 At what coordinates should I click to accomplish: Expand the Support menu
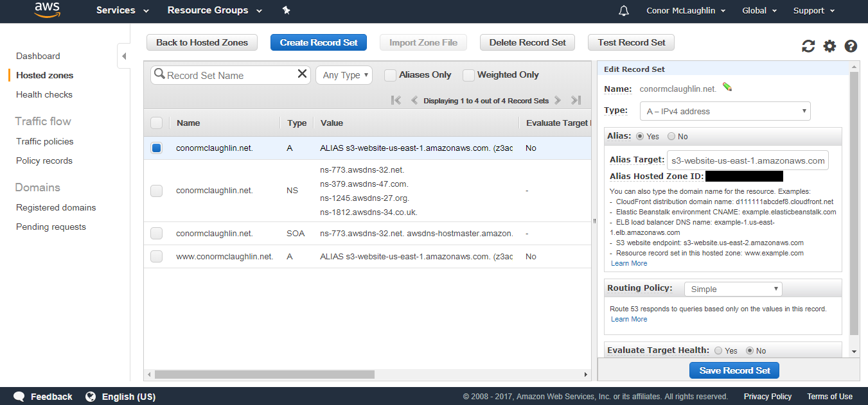coord(814,11)
